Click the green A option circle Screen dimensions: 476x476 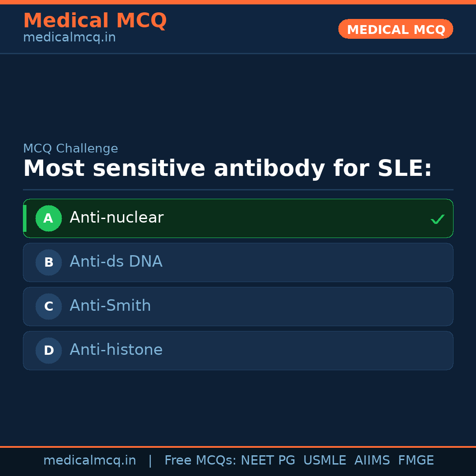click(48, 218)
